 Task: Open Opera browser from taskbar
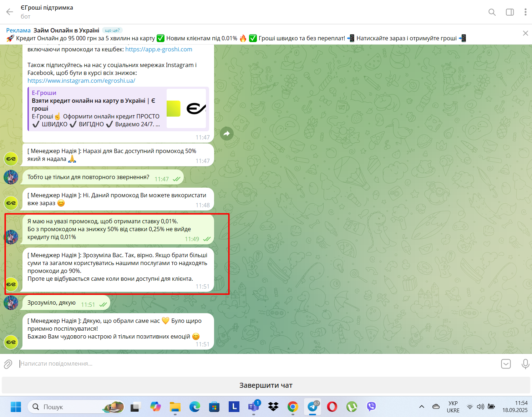tap(332, 407)
